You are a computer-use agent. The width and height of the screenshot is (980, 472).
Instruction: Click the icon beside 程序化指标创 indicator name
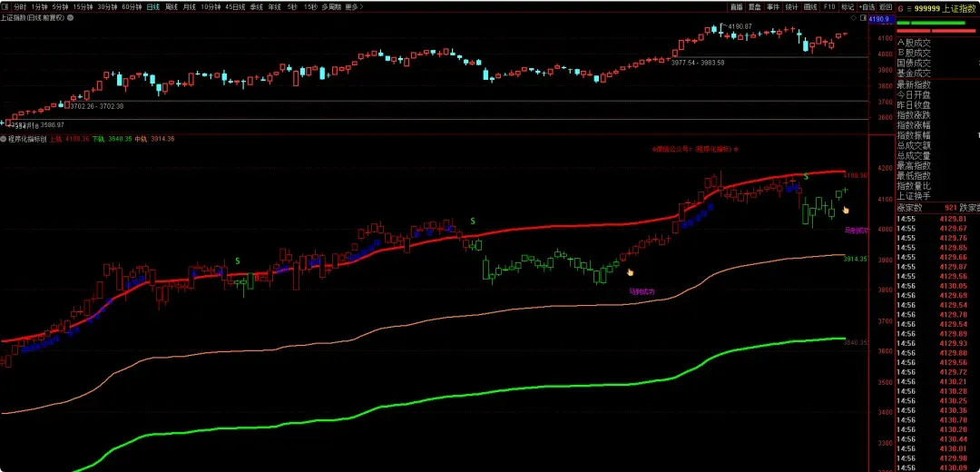4,139
